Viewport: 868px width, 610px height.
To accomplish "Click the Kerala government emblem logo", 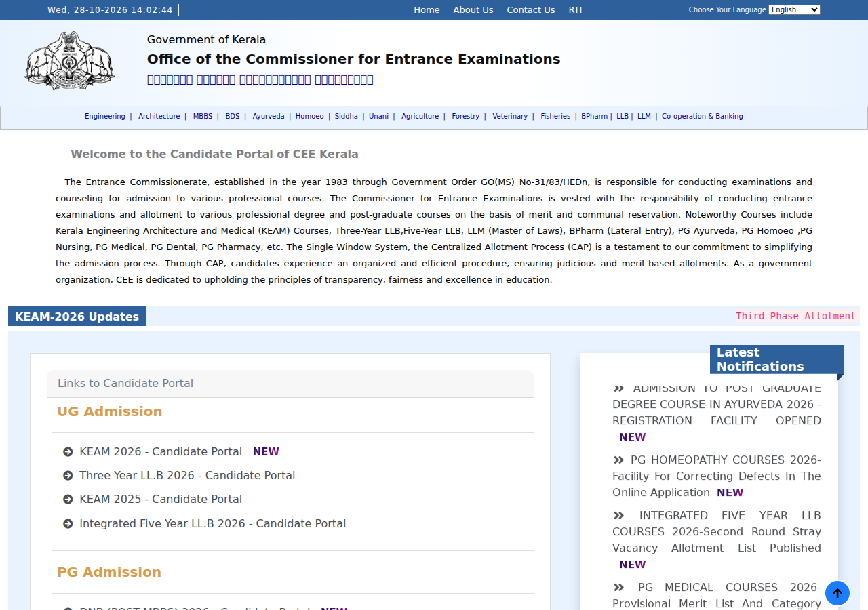I will click(69, 60).
